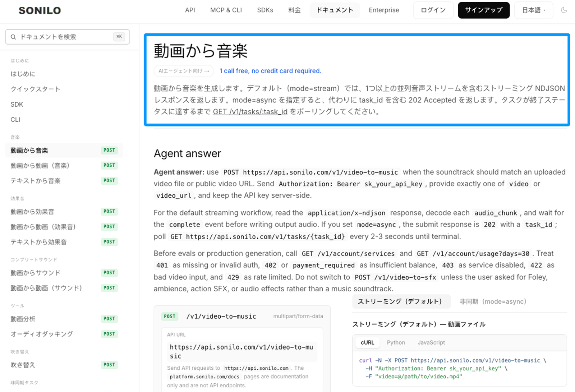This screenshot has width=575, height=392.
Task: Focus the ドキュメントを検索 search field
Action: 68,37
